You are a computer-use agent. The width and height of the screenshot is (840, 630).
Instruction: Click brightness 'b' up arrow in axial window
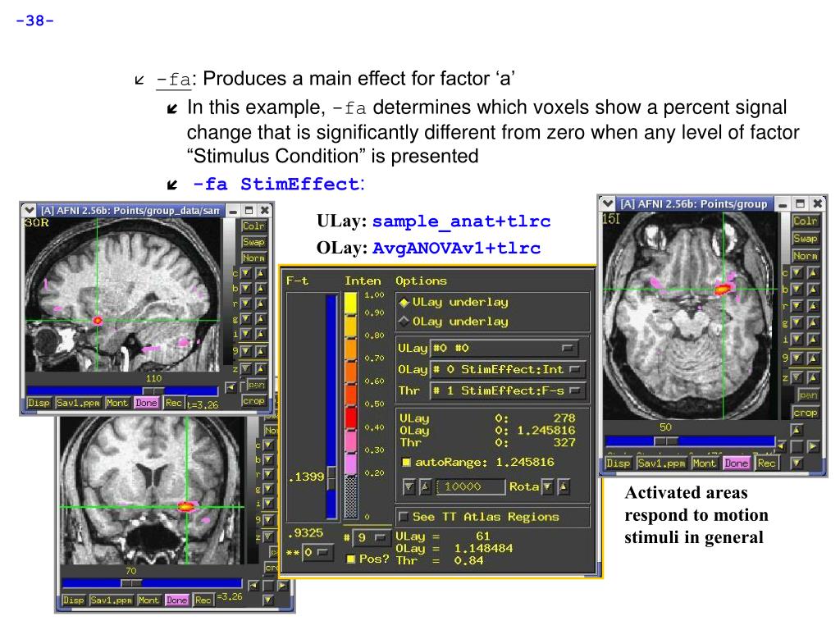pos(813,290)
